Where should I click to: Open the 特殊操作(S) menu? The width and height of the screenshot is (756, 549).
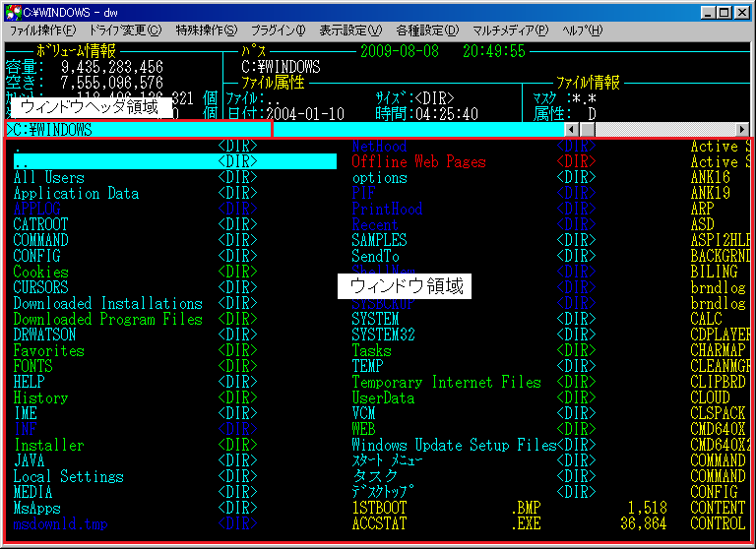[207, 30]
